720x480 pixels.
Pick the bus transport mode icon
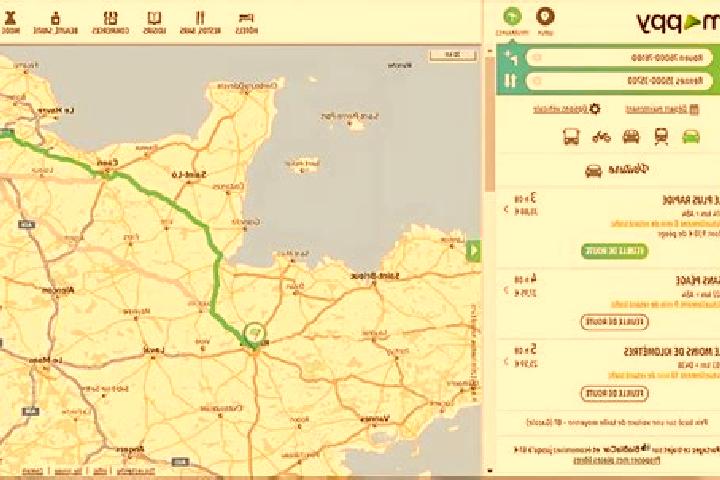(x=571, y=137)
